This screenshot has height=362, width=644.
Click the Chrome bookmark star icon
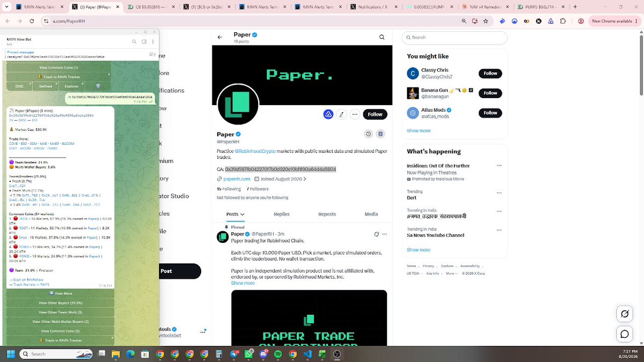click(485, 21)
